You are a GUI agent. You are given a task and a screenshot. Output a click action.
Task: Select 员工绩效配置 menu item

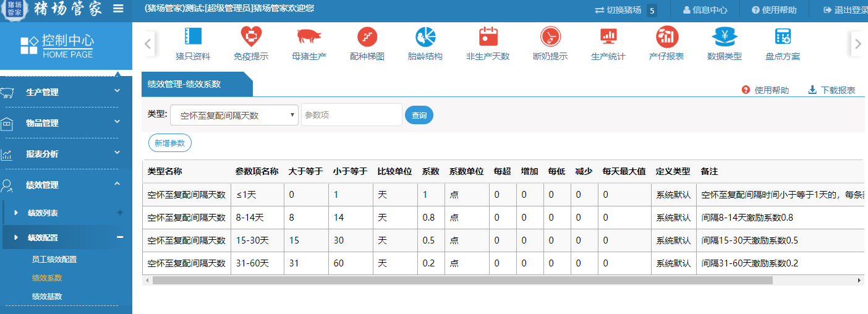tap(54, 260)
